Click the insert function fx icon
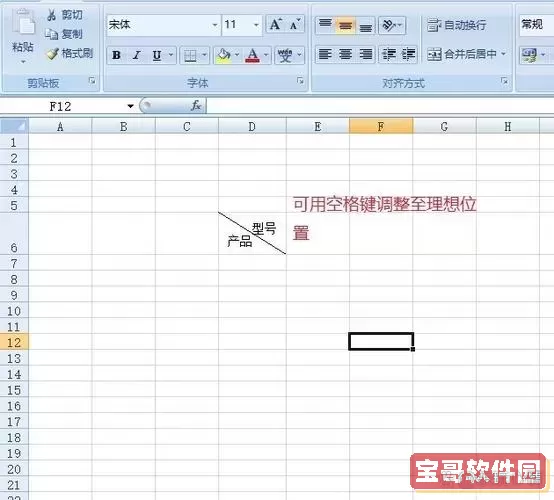The image size is (554, 500). [196, 106]
